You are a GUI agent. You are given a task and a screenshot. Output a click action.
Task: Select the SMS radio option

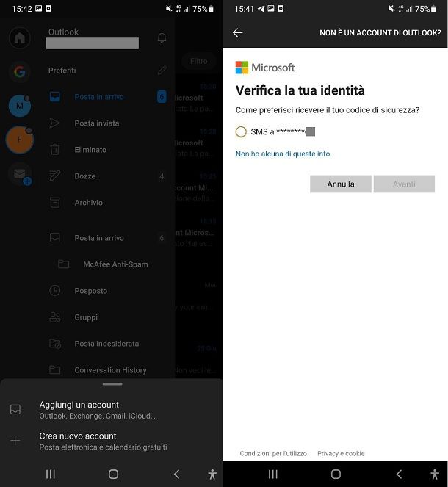point(241,131)
